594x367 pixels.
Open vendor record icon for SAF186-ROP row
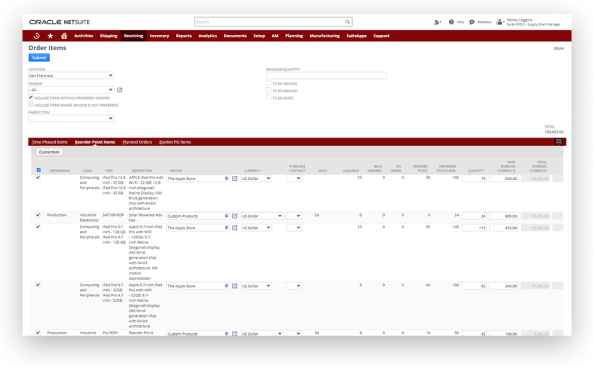pyautogui.click(x=234, y=216)
